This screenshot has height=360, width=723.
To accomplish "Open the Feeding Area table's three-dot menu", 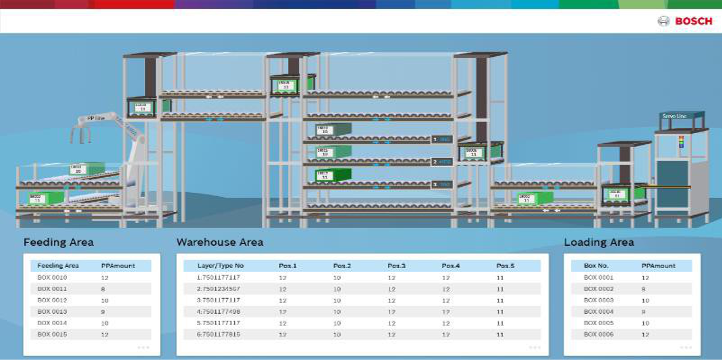I will pos(143,347).
